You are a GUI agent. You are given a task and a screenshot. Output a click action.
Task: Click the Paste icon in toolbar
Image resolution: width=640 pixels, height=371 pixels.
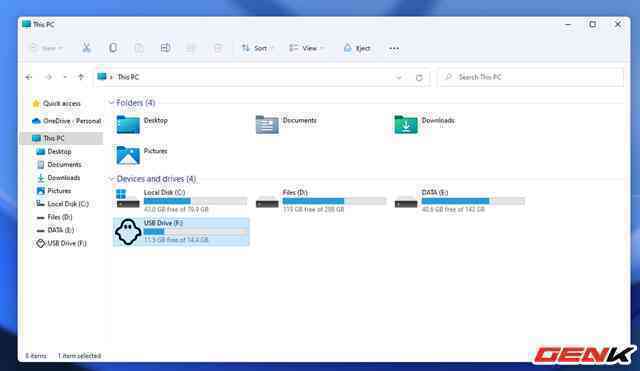coord(139,48)
